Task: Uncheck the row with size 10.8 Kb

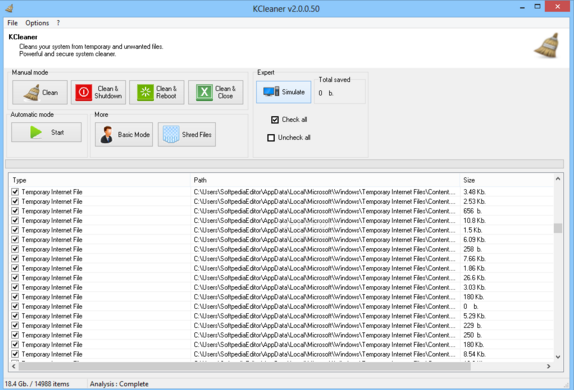Action: [15, 220]
